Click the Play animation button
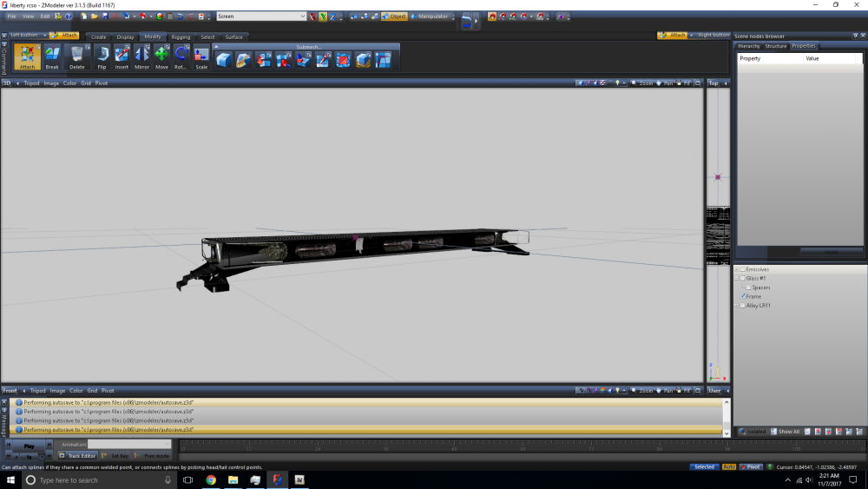The width and height of the screenshot is (868, 489). pyautogui.click(x=29, y=446)
